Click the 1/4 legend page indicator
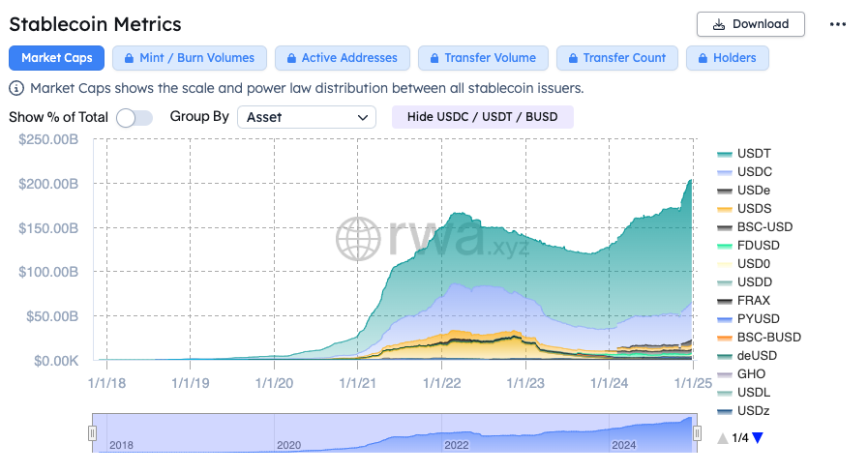868x473 pixels. tap(740, 438)
